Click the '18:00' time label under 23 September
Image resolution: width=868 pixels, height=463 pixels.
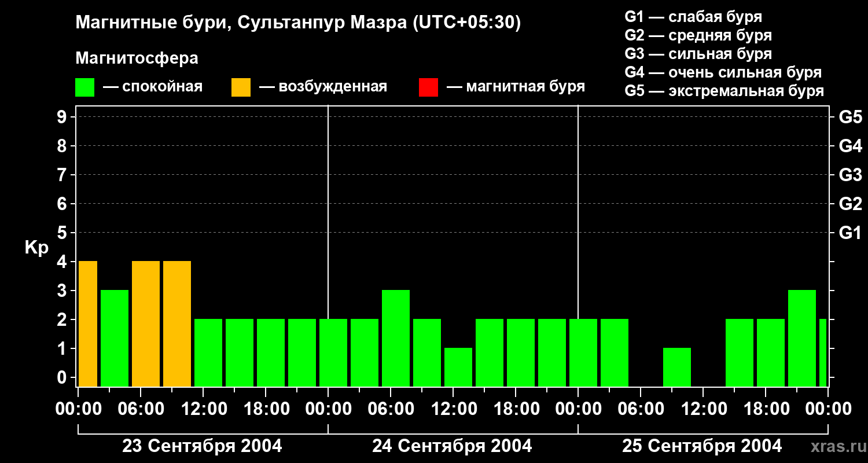click(x=266, y=410)
